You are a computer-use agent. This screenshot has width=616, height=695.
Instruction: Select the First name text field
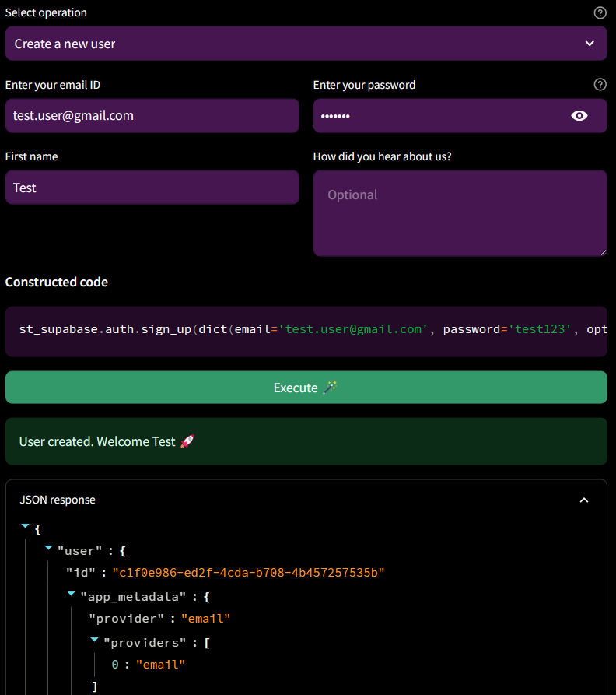(x=152, y=187)
